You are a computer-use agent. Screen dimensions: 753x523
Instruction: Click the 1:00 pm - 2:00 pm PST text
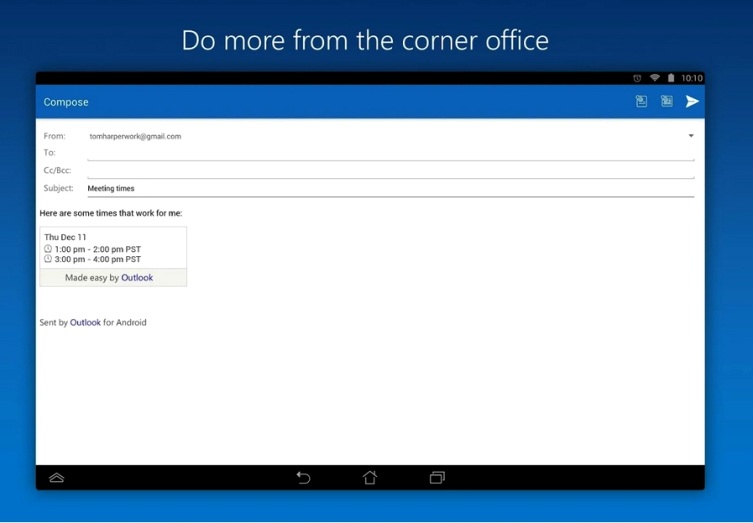point(97,249)
